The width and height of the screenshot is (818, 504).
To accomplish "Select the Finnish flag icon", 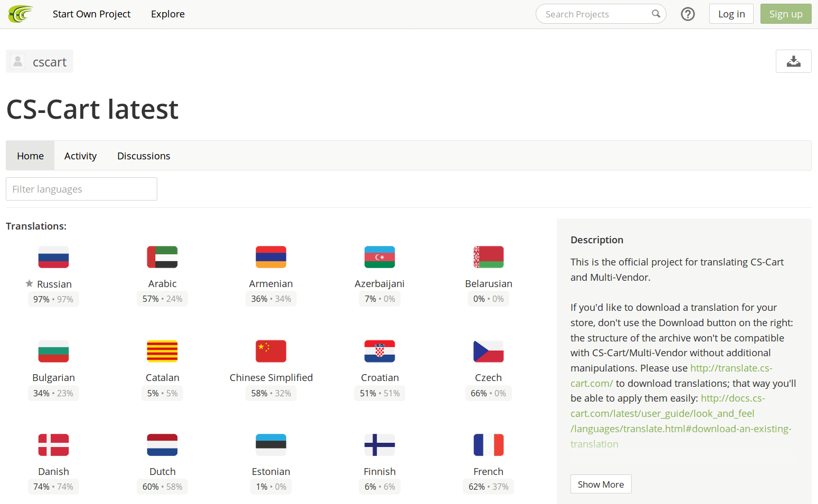I will pos(379,445).
